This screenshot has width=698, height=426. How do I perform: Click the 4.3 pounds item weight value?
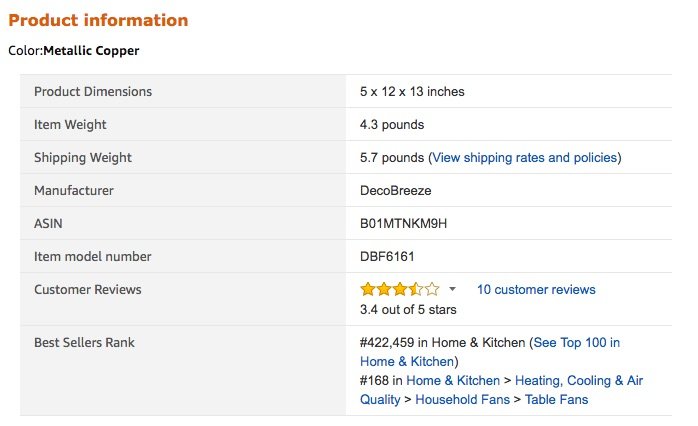coord(392,125)
